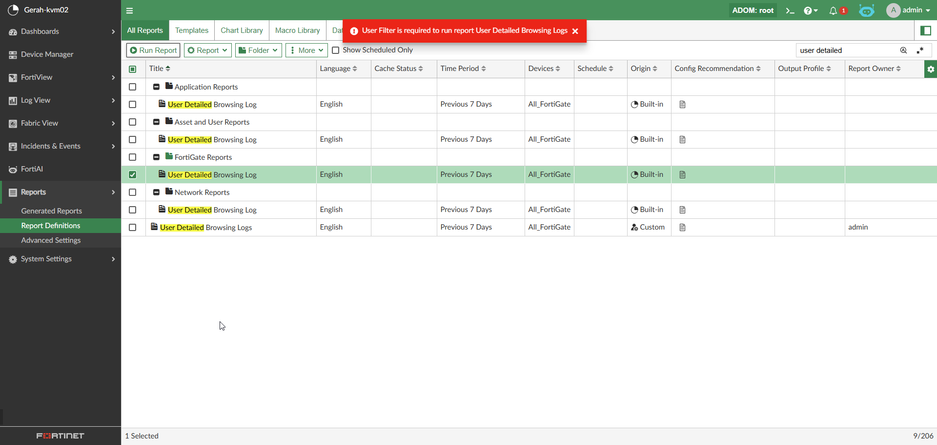Image resolution: width=937 pixels, height=445 pixels.
Task: Check the User Detailed Browsing Logs custom checkbox
Action: pyautogui.click(x=133, y=228)
